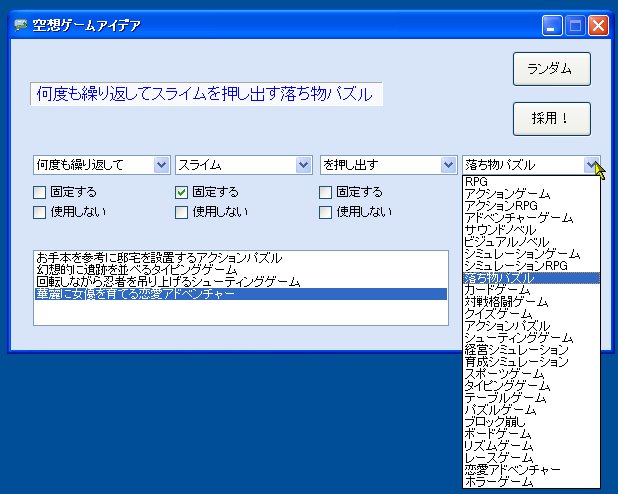Click the 空想ゲームアイデア title bar app icon
Viewport: 618px width, 494px height.
click(x=20, y=25)
